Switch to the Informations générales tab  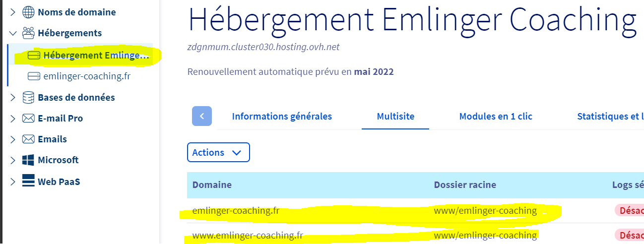coord(282,117)
